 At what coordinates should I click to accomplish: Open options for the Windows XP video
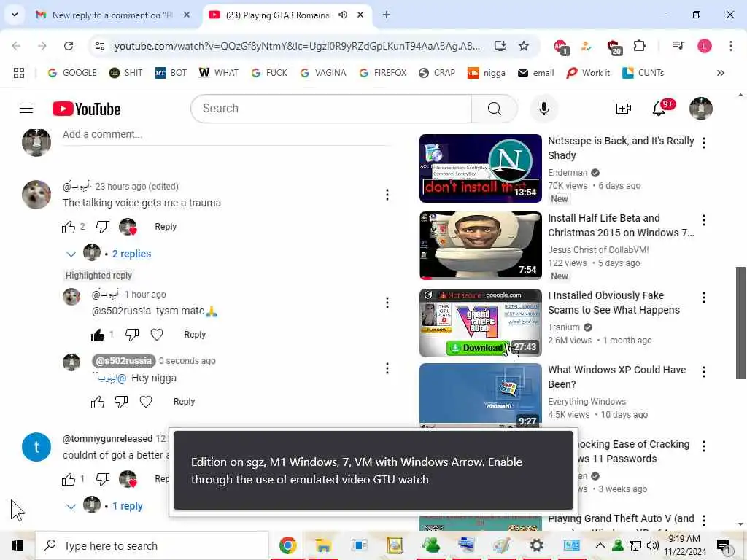click(x=704, y=371)
